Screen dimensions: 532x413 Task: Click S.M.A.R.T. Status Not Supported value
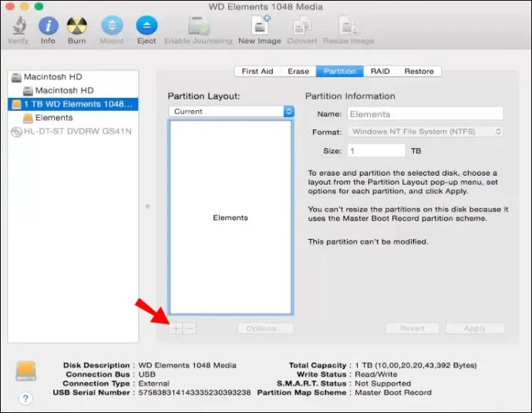click(x=382, y=384)
